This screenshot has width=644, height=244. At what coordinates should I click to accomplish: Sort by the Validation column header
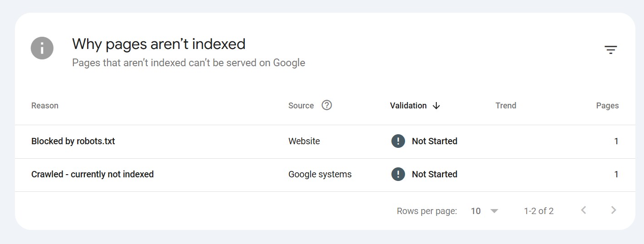click(x=408, y=106)
